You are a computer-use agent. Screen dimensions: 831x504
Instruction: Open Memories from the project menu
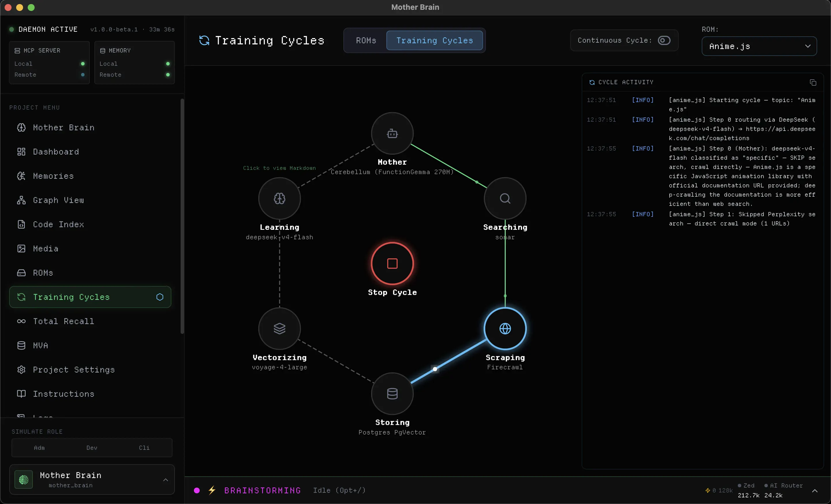[x=90, y=176]
